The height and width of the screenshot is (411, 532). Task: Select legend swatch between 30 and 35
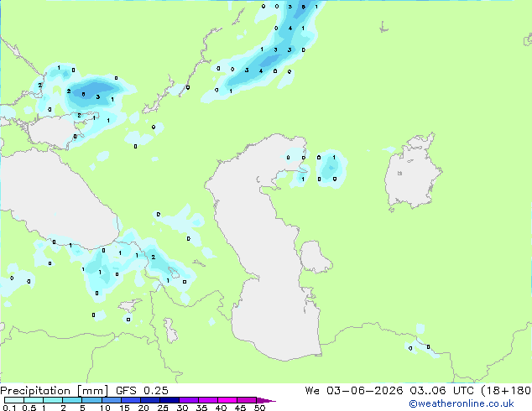click(188, 400)
